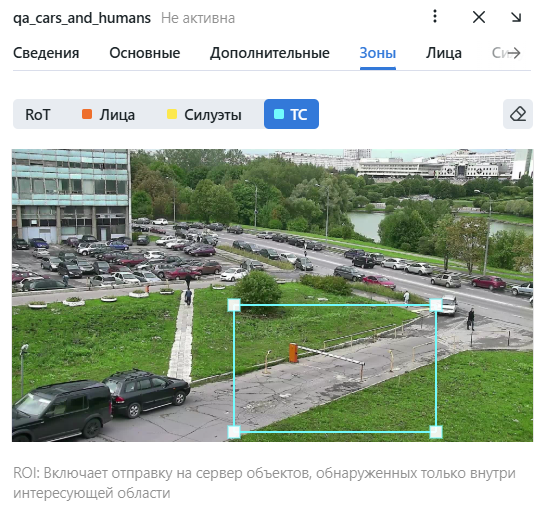Click the orange Лица color square
The image size is (552, 524).
87,114
